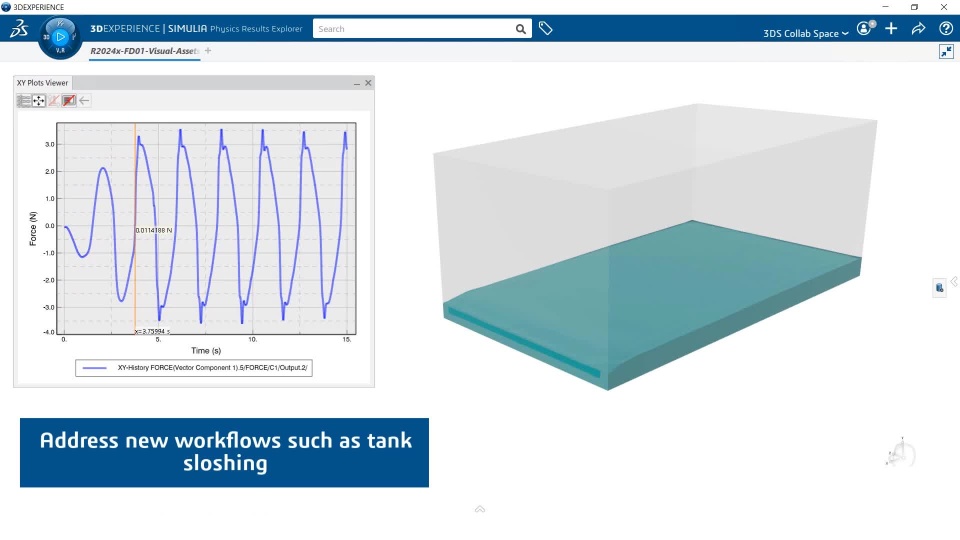Click the orange cursor line on plot
This screenshot has width=960, height=540.
coord(135,184)
